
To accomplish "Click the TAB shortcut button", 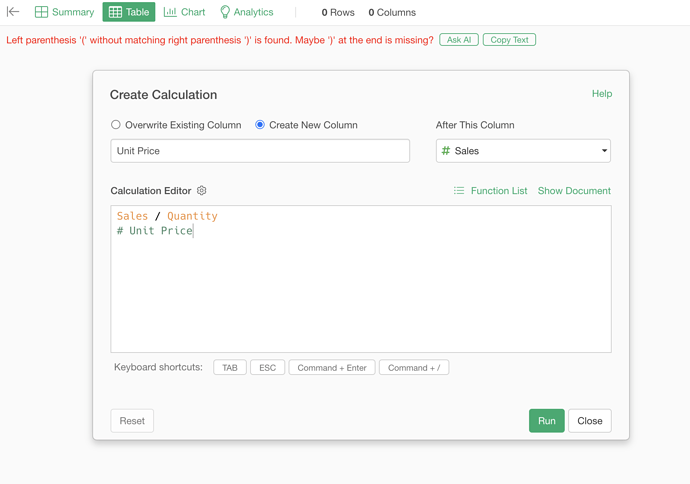I will pyautogui.click(x=230, y=367).
